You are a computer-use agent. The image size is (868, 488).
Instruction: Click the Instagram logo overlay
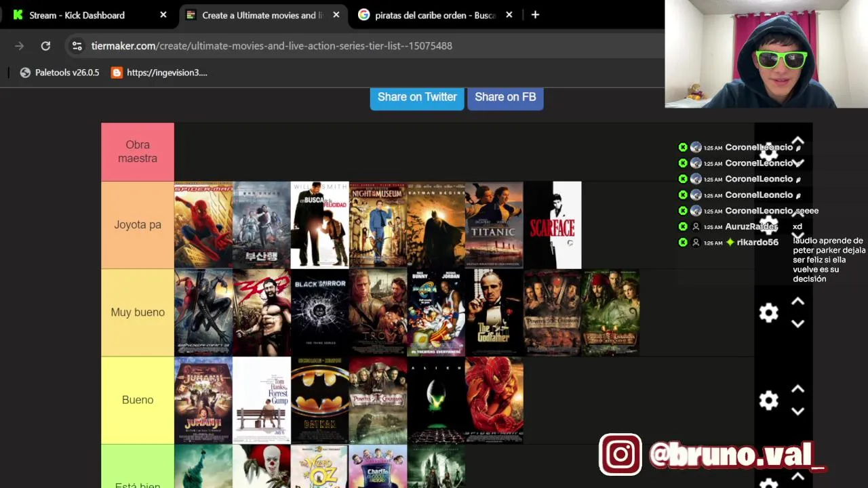(x=620, y=454)
